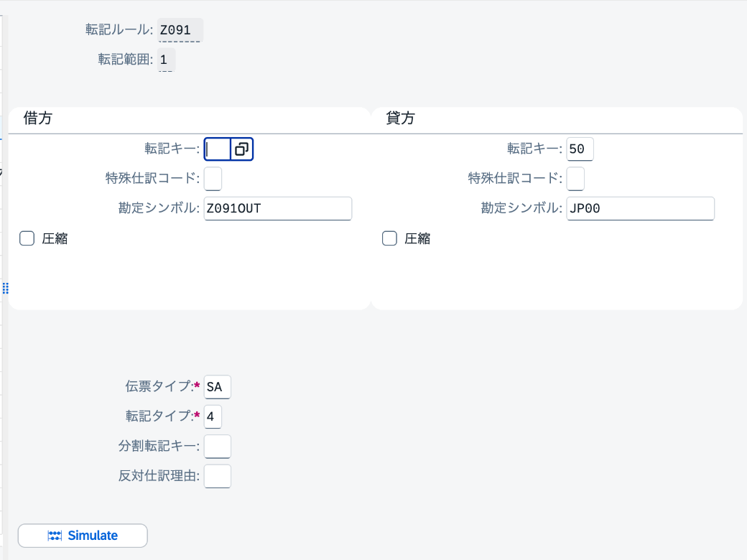Edit the 勘定シンボル field with Z091OUT

(278, 209)
